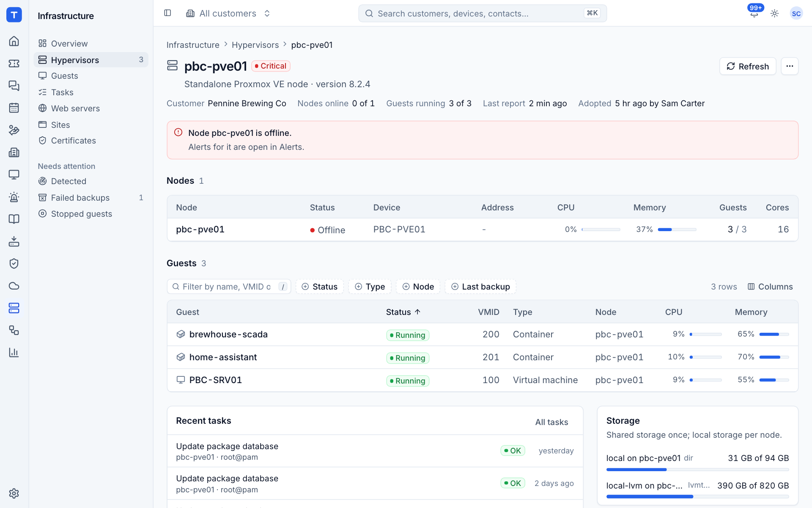Click the offline alert warning icon
The height and width of the screenshot is (508, 812).
tap(178, 133)
